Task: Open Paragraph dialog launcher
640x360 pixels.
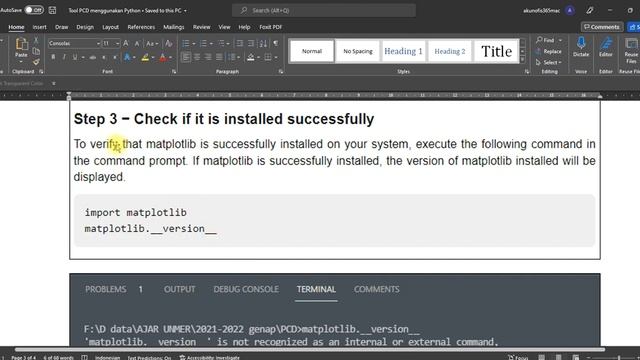Action: pyautogui.click(x=281, y=72)
